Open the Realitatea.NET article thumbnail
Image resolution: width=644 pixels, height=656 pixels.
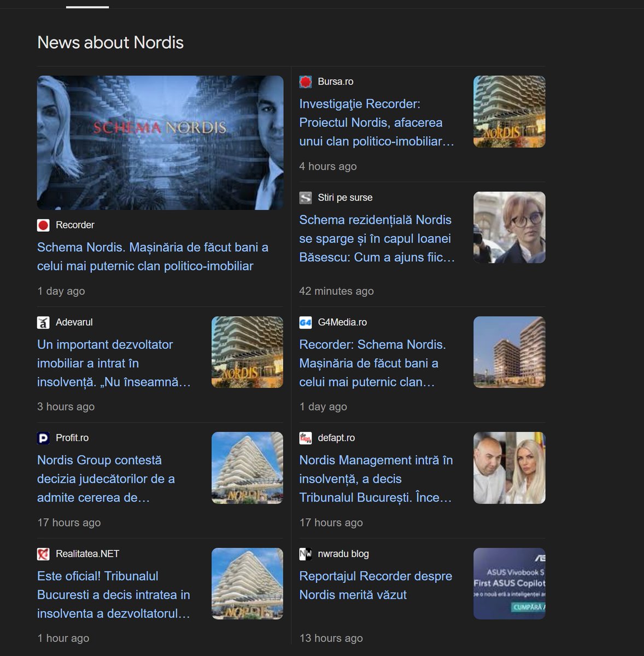tap(247, 584)
